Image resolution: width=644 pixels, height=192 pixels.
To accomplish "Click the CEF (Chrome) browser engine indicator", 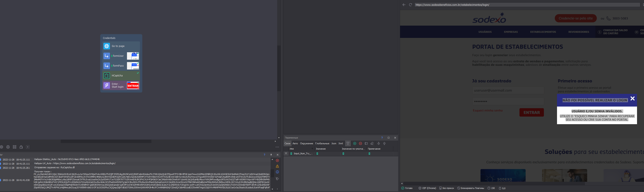I will pyautogui.click(x=427, y=188).
